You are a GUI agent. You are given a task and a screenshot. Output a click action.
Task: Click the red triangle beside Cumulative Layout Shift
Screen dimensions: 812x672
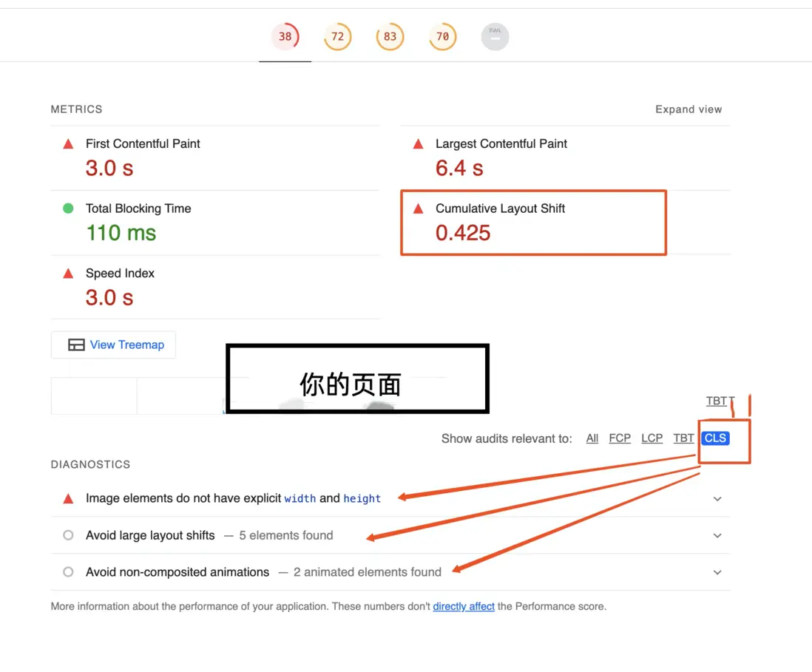(x=418, y=208)
